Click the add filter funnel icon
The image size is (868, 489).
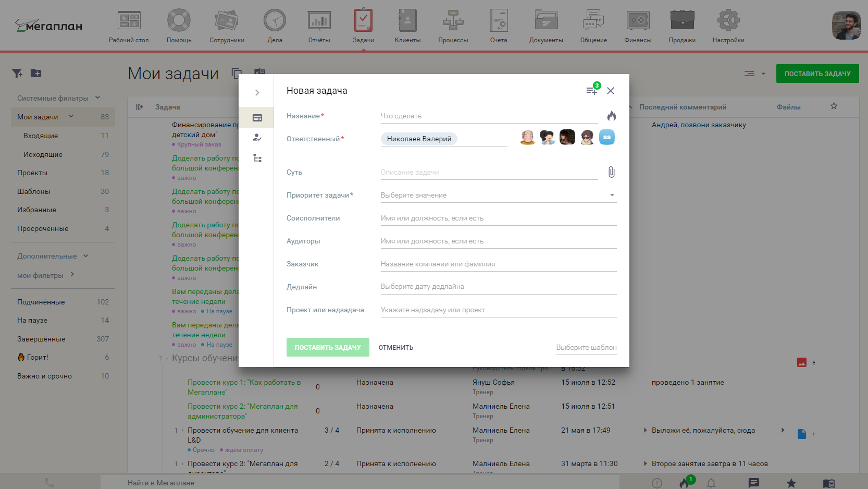point(17,74)
